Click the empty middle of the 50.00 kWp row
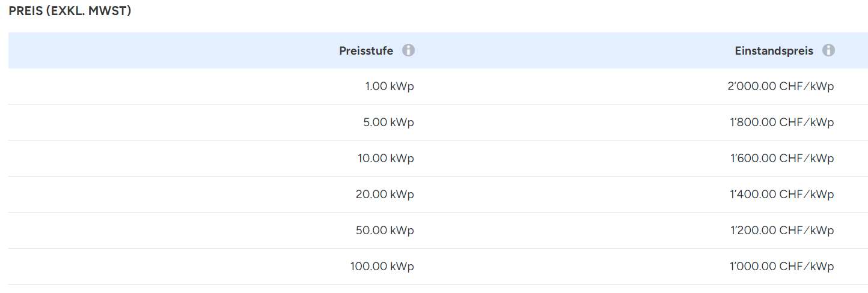 pyautogui.click(x=571, y=231)
